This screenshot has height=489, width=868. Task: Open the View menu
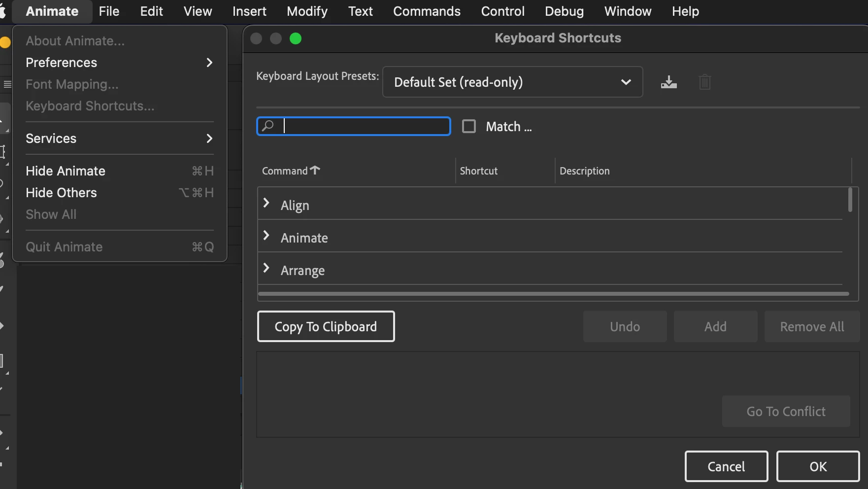(198, 11)
